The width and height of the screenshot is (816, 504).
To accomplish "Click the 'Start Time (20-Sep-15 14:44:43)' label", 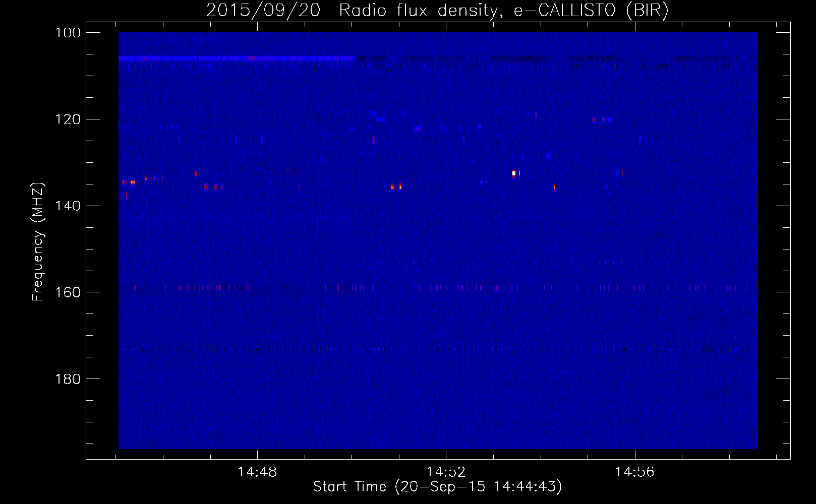I will [437, 487].
